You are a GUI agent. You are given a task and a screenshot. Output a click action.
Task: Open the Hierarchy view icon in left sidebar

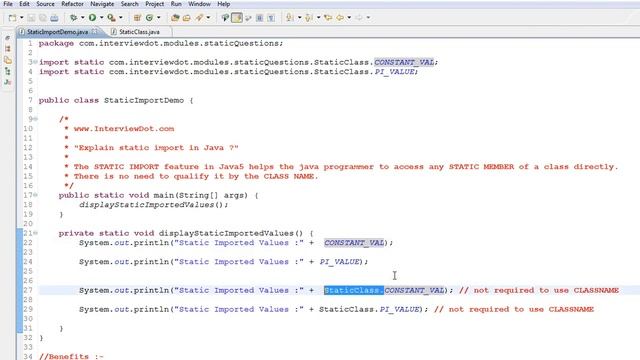(7, 71)
